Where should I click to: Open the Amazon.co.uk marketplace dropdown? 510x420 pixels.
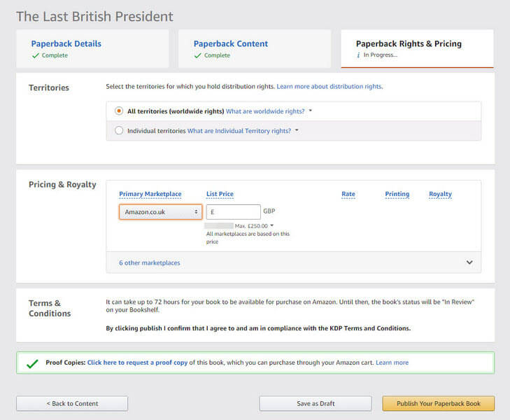pos(161,212)
